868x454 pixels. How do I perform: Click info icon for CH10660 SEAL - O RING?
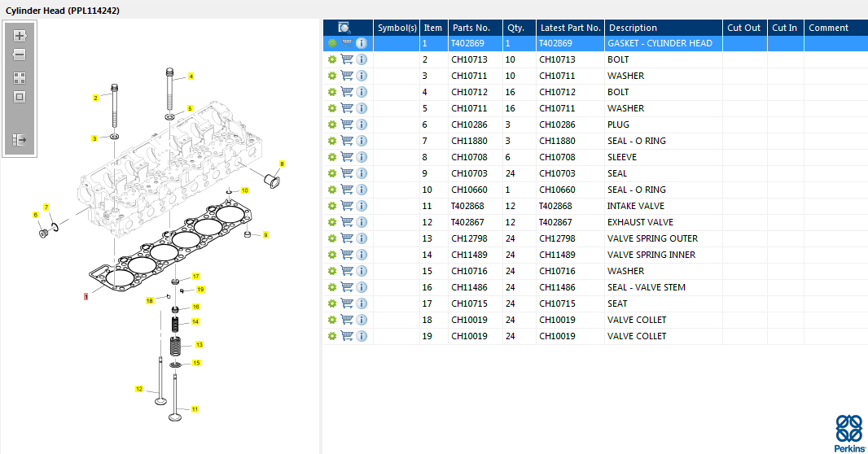click(x=362, y=190)
